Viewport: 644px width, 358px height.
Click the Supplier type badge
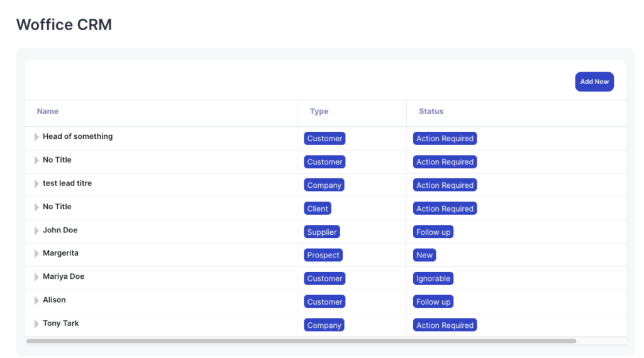click(322, 232)
